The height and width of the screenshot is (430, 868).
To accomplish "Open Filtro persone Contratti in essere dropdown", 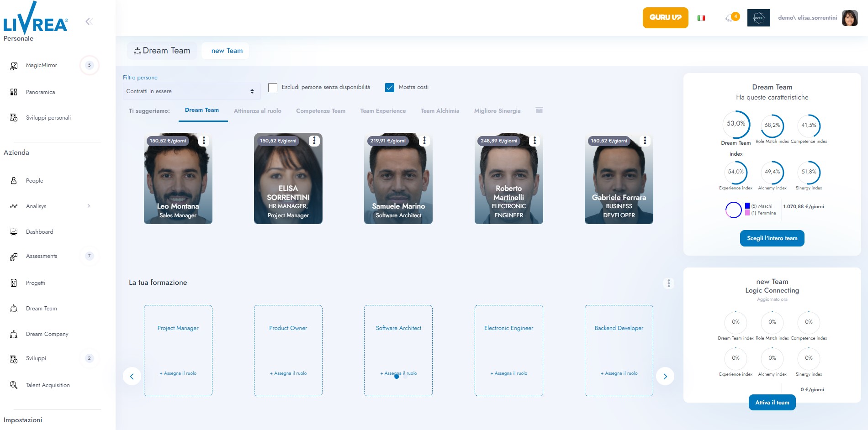I will (191, 91).
